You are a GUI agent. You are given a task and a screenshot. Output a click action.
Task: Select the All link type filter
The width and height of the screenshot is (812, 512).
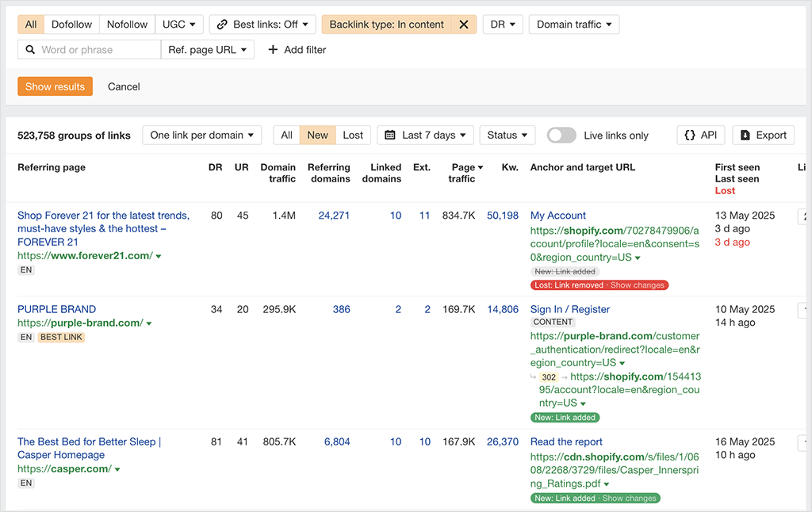coord(31,25)
